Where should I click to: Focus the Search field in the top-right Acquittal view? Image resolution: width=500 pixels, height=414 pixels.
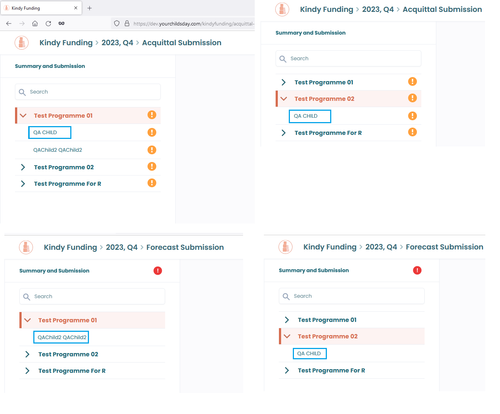[348, 58]
